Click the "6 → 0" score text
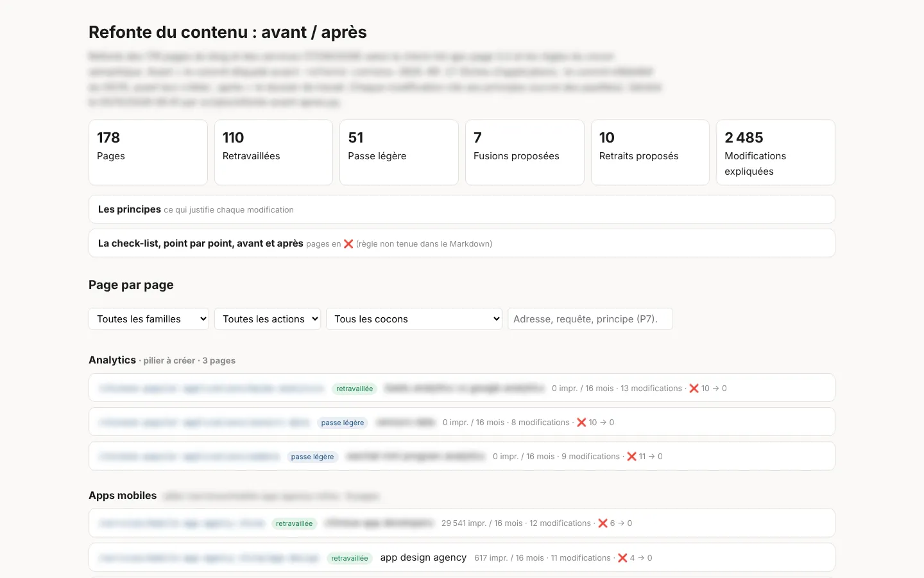Viewport: 924px width, 578px height. pyautogui.click(x=621, y=523)
